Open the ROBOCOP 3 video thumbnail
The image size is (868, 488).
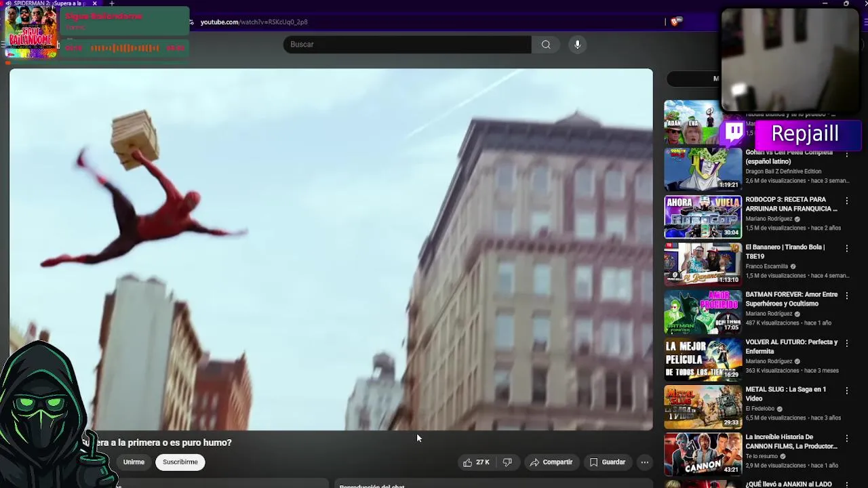coord(703,217)
